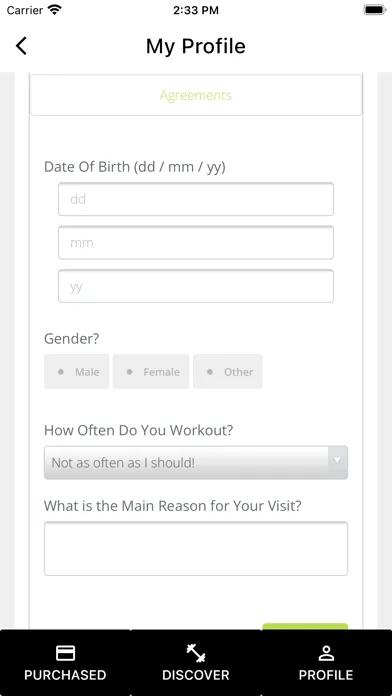Switch to the PURCHASED tab label
This screenshot has width=392, height=696.
point(65,675)
